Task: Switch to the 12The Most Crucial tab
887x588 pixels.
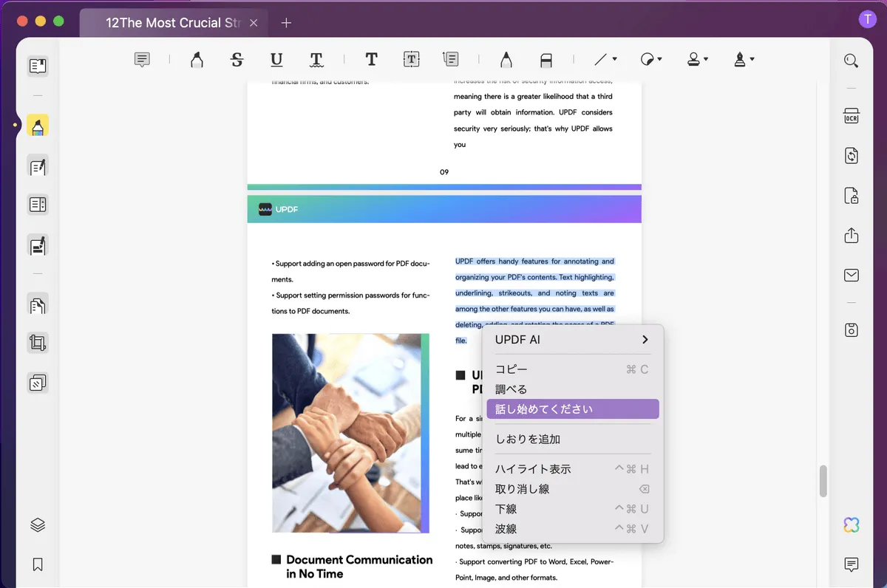Action: click(173, 23)
